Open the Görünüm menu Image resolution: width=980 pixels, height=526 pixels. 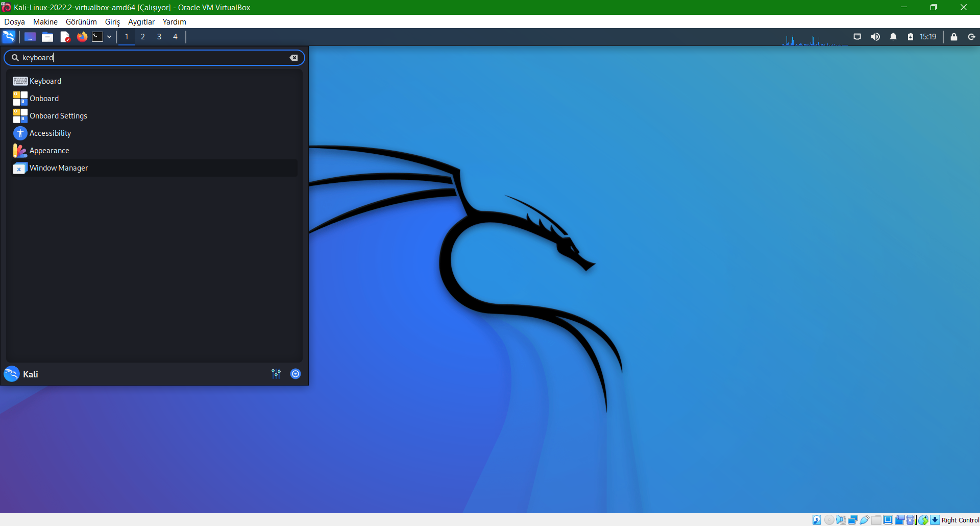click(x=81, y=22)
